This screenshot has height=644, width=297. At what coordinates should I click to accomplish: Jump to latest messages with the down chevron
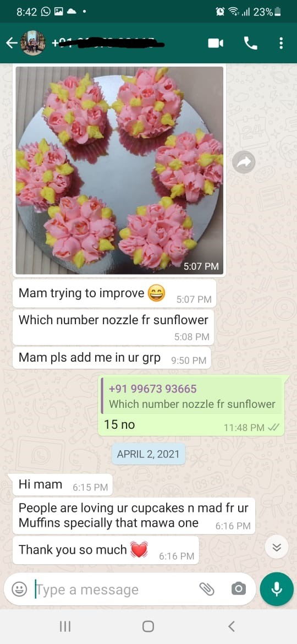pos(277,547)
